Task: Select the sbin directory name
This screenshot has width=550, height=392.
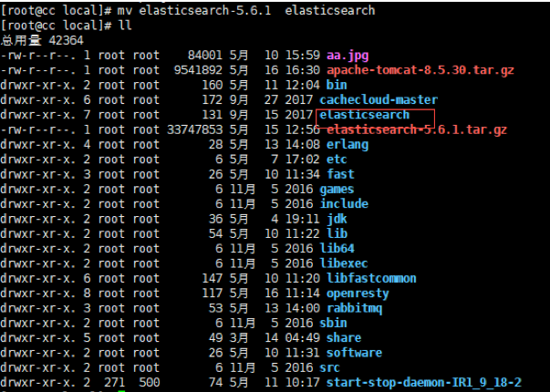Action: pos(333,323)
